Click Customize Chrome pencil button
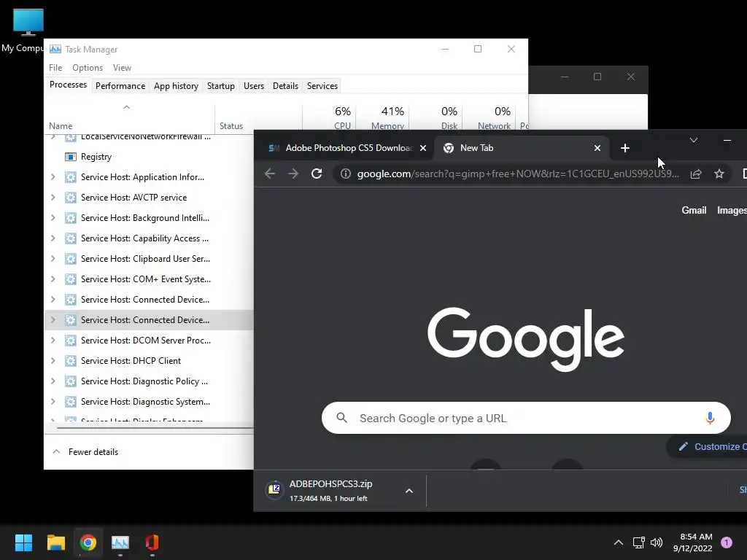Viewport: 747px width, 560px height. pyautogui.click(x=708, y=447)
